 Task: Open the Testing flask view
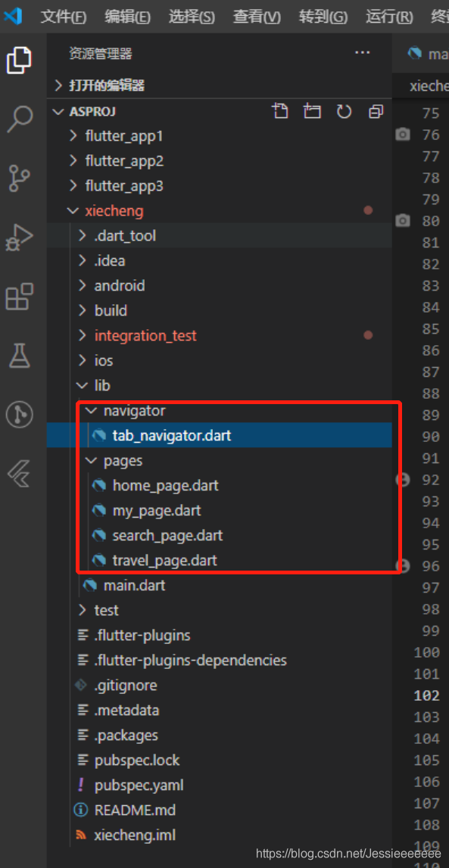click(20, 356)
